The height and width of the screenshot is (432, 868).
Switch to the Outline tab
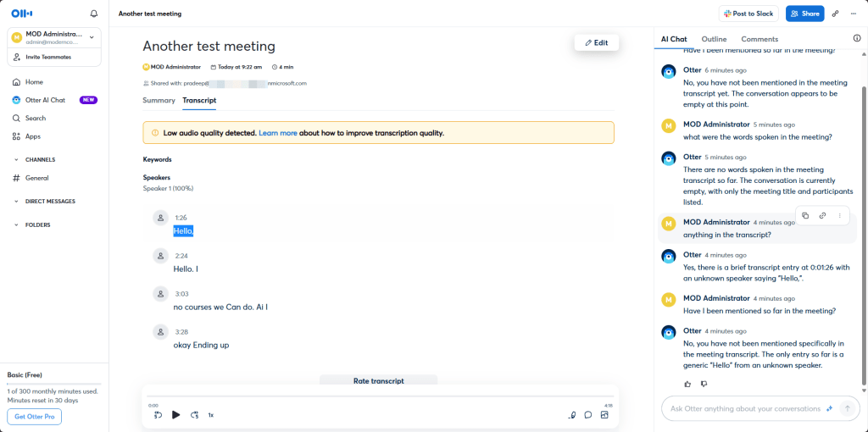click(714, 39)
